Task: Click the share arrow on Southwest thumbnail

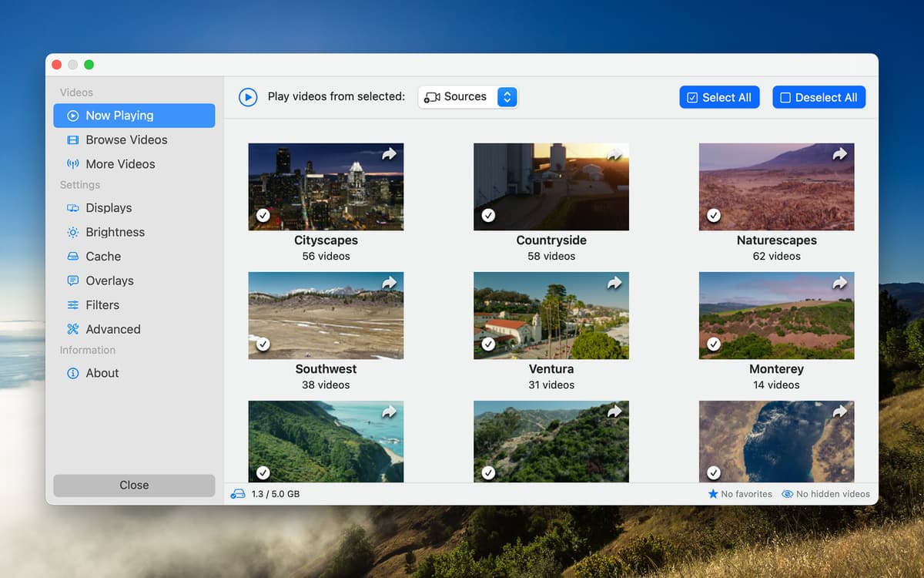Action: tap(389, 283)
